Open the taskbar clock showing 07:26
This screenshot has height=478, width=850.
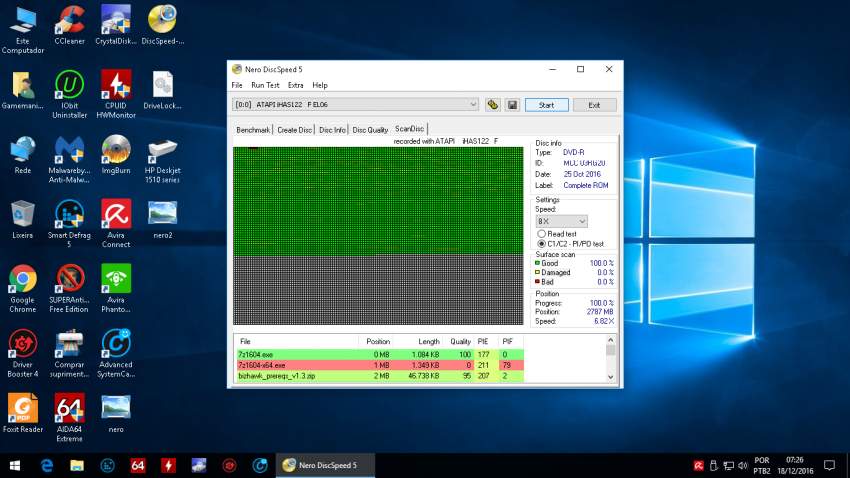[795, 466]
